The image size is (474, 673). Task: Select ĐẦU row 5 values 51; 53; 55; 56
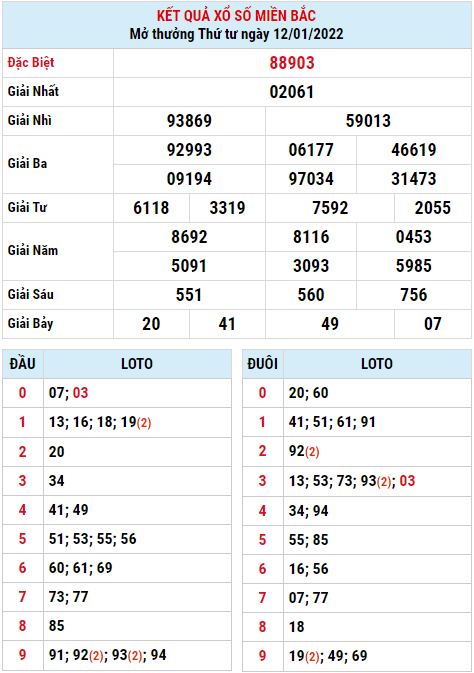coord(92,539)
